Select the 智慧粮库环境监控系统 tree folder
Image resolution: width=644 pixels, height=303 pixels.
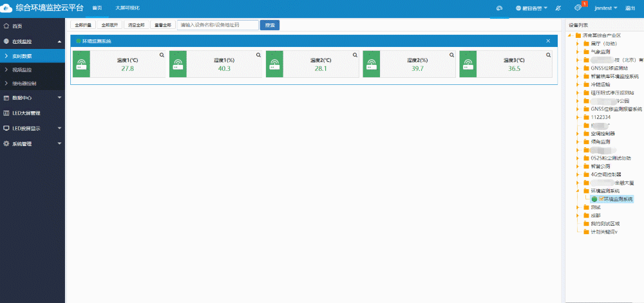pyautogui.click(x=615, y=77)
